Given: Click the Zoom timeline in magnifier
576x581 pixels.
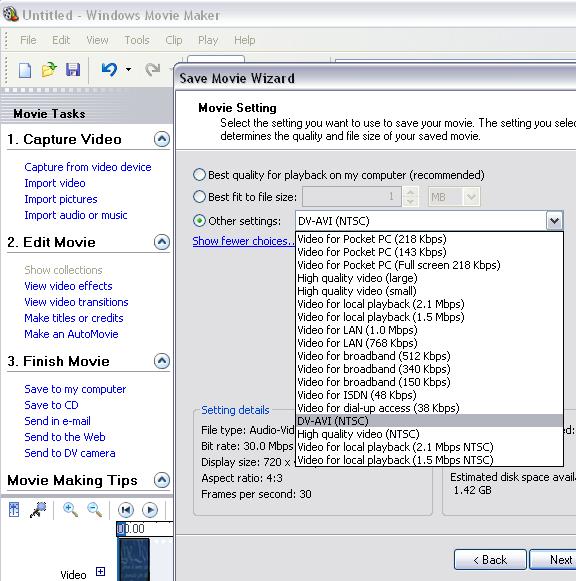Looking at the screenshot, I should [x=70, y=510].
